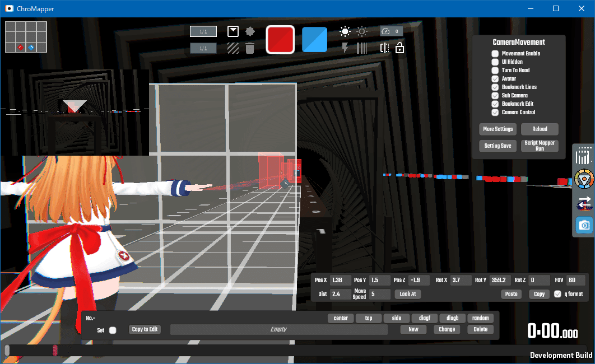
Task: Toggle the q format checkbox
Action: tap(557, 294)
